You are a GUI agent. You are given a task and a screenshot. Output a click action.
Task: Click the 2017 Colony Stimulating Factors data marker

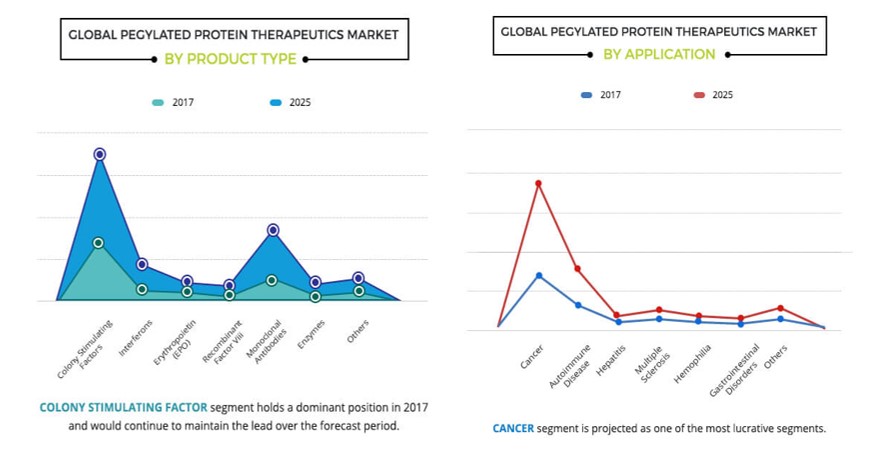[x=98, y=242]
